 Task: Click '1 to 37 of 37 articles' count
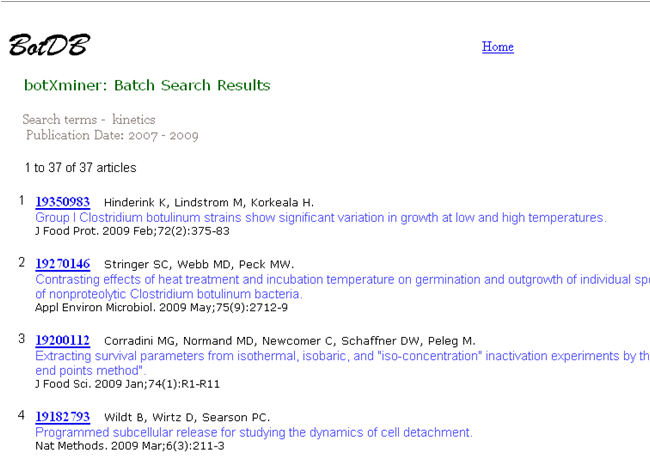80,168
